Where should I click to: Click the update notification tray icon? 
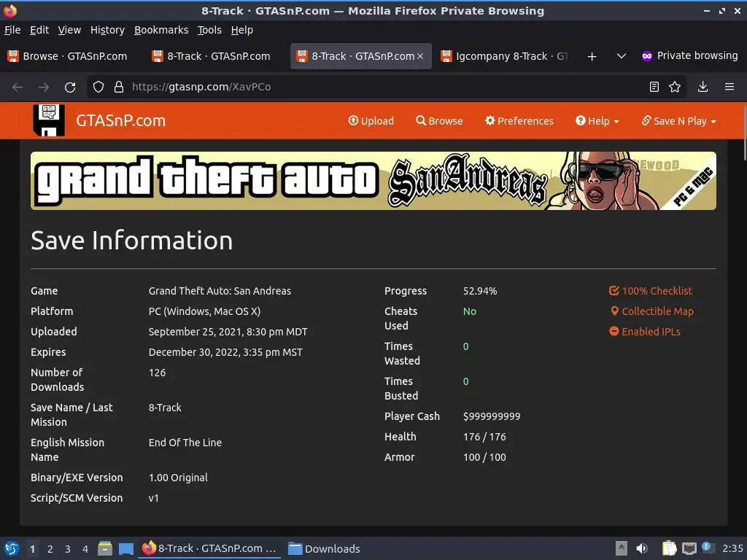(x=708, y=548)
